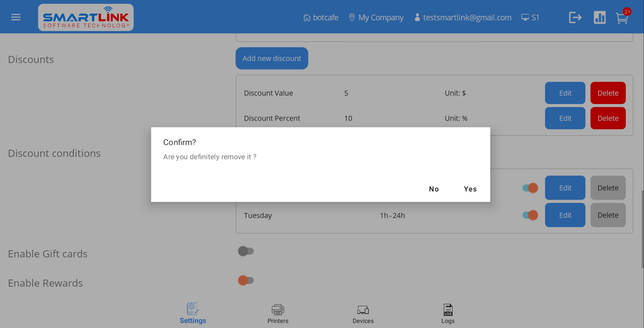Toggle the Tuesday discount condition switch
Image resolution: width=644 pixels, height=328 pixels.
[530, 215]
